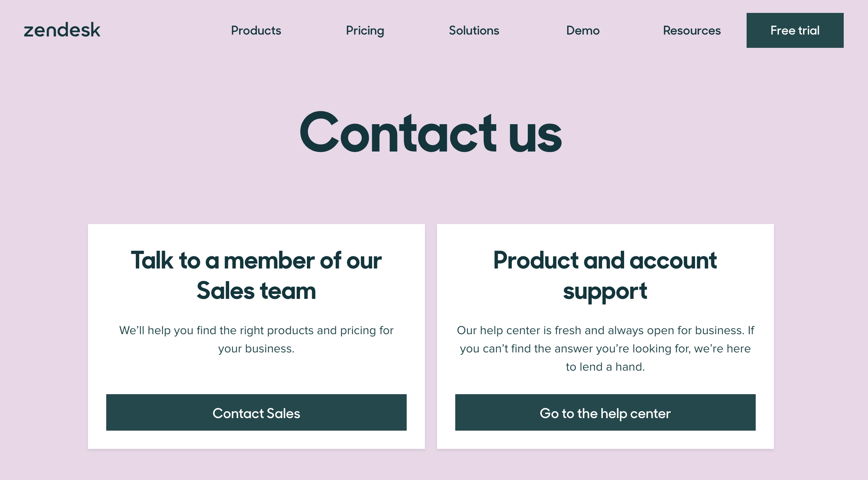
Task: Click the 'Sales team' heading line
Action: pos(256,291)
